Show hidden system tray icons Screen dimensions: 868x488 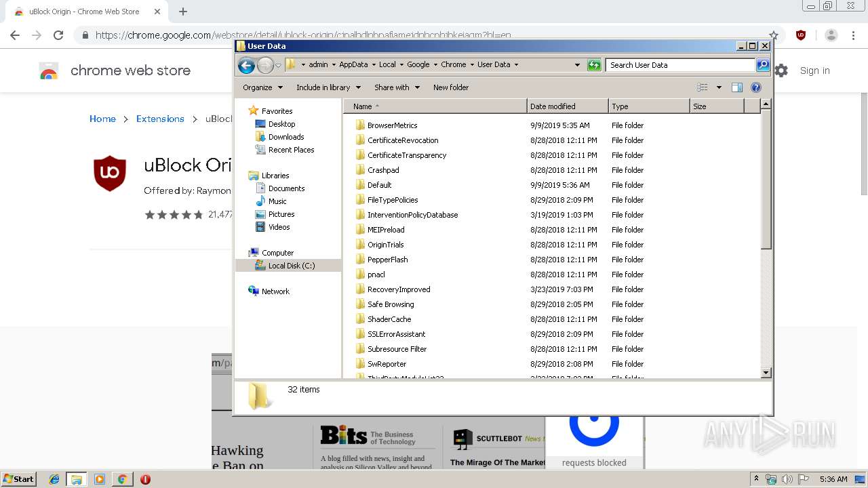click(756, 479)
